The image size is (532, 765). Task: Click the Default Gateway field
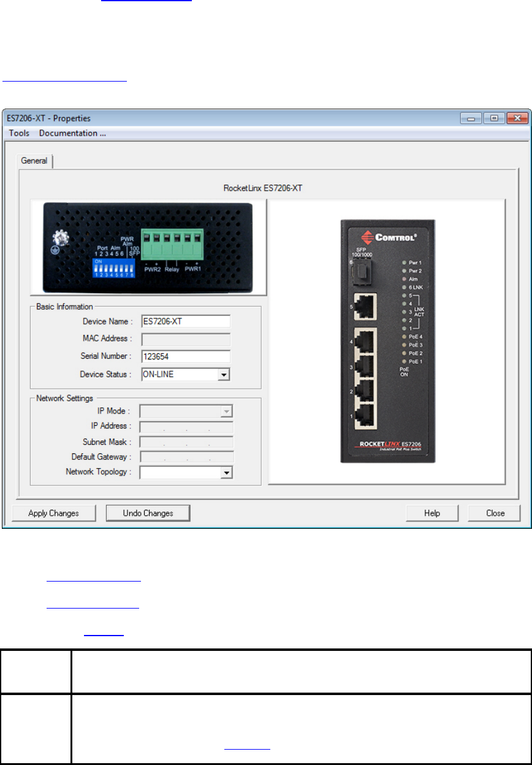[186, 457]
